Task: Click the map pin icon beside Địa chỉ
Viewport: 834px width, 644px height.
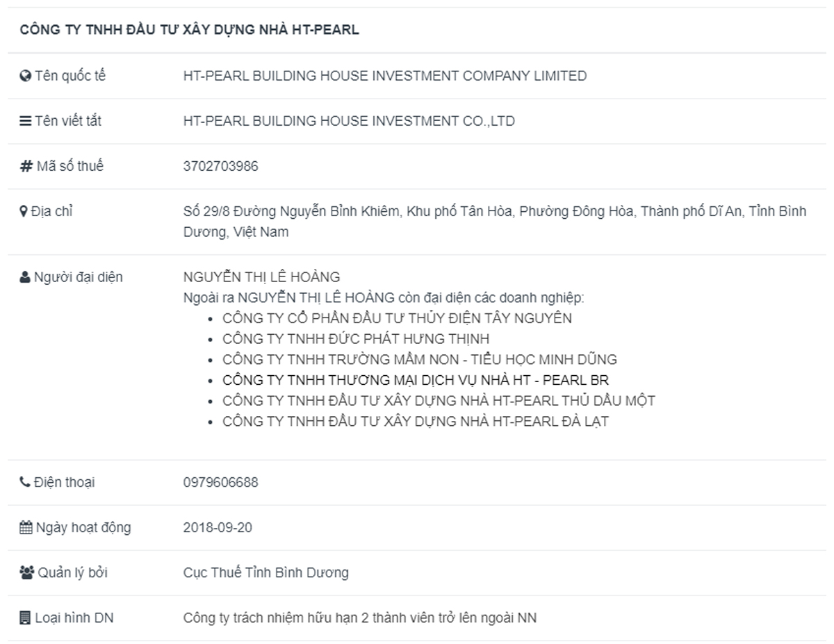Action: pos(24,211)
